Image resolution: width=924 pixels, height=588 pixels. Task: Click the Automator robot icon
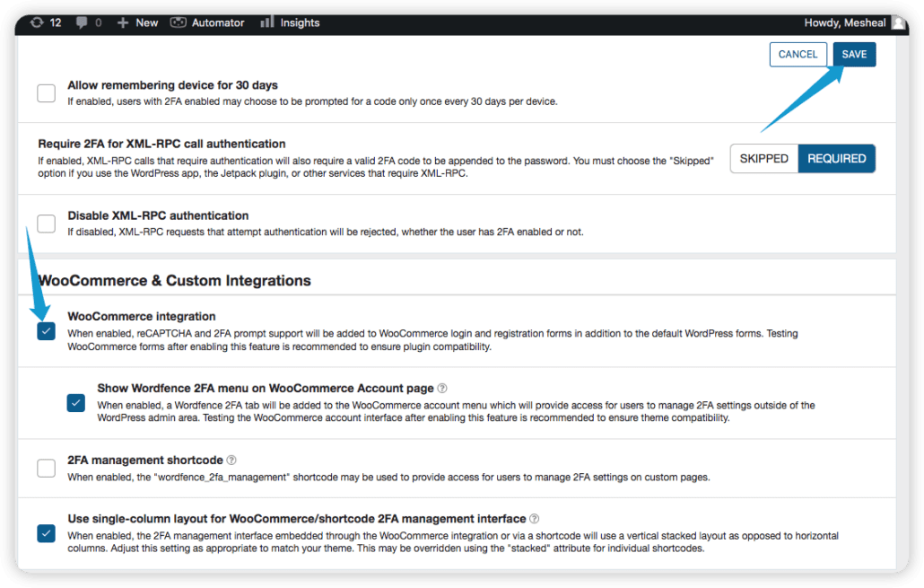[178, 22]
